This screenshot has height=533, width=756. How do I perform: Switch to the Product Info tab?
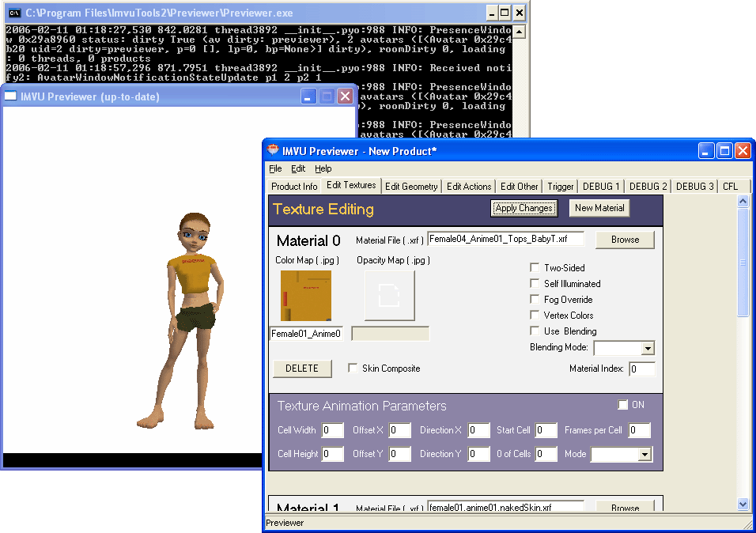[x=294, y=187]
